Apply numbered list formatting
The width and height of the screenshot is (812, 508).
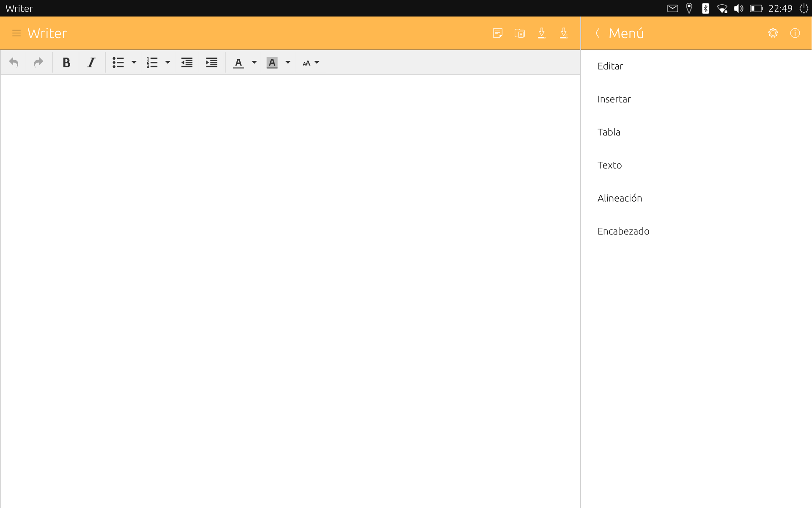(x=152, y=63)
